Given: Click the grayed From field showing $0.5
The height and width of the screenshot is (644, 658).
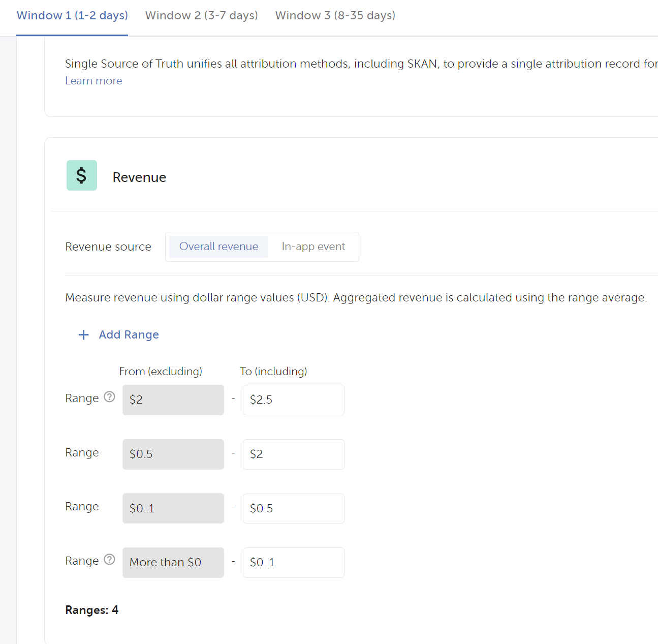Looking at the screenshot, I should (173, 454).
